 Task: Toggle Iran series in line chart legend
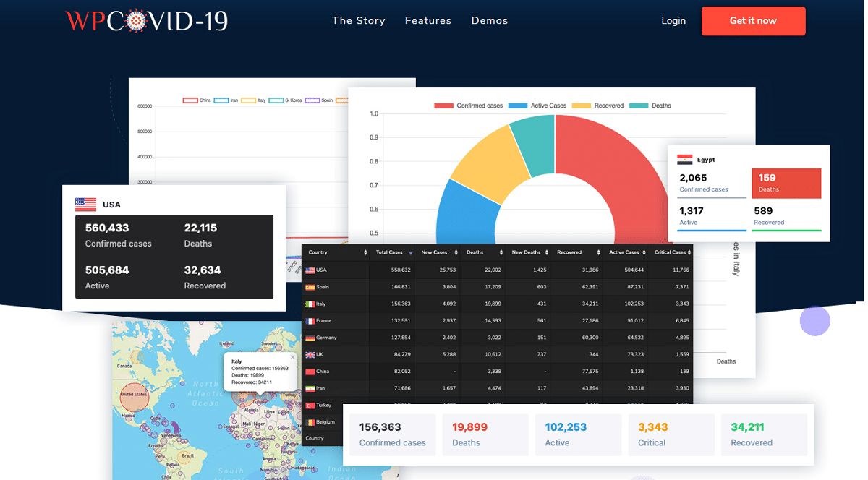[x=225, y=100]
